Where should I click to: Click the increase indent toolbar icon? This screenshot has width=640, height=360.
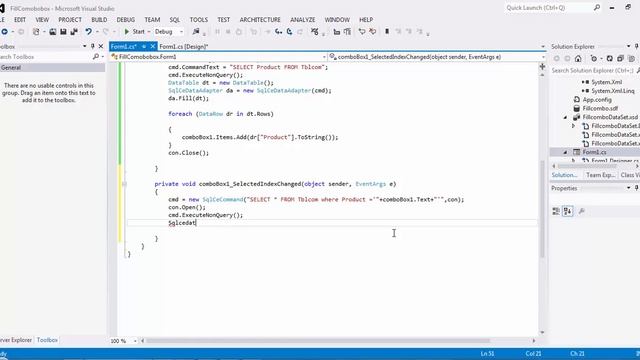[x=347, y=32]
